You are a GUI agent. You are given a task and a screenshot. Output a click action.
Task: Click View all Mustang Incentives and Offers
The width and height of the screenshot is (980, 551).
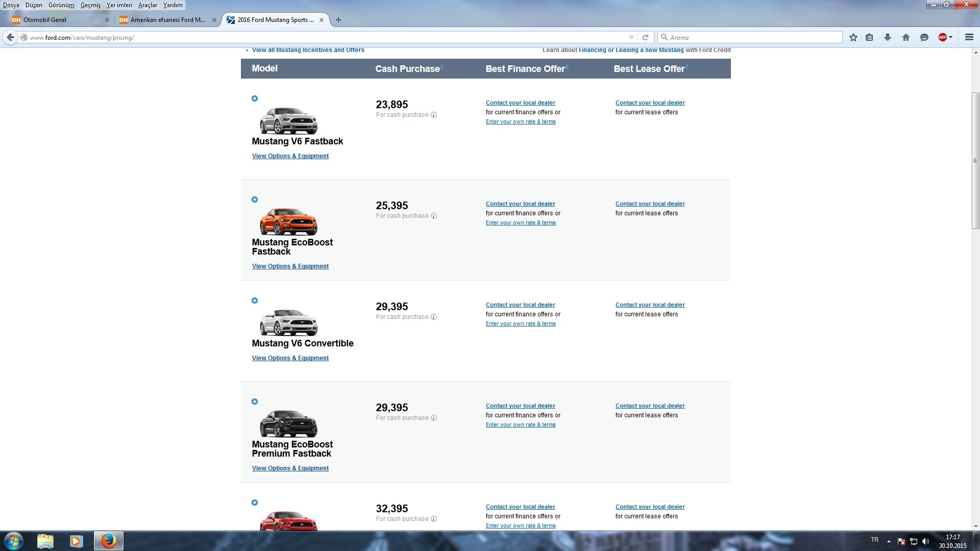coord(308,50)
